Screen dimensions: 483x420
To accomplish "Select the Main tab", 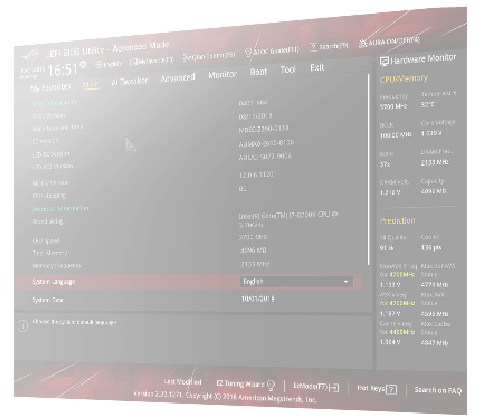I will pos(91,84).
